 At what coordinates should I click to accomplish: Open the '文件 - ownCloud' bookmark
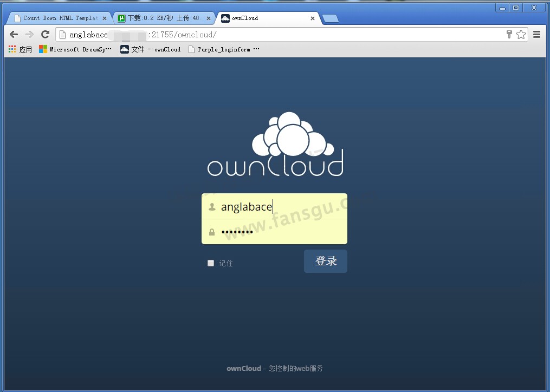point(151,49)
